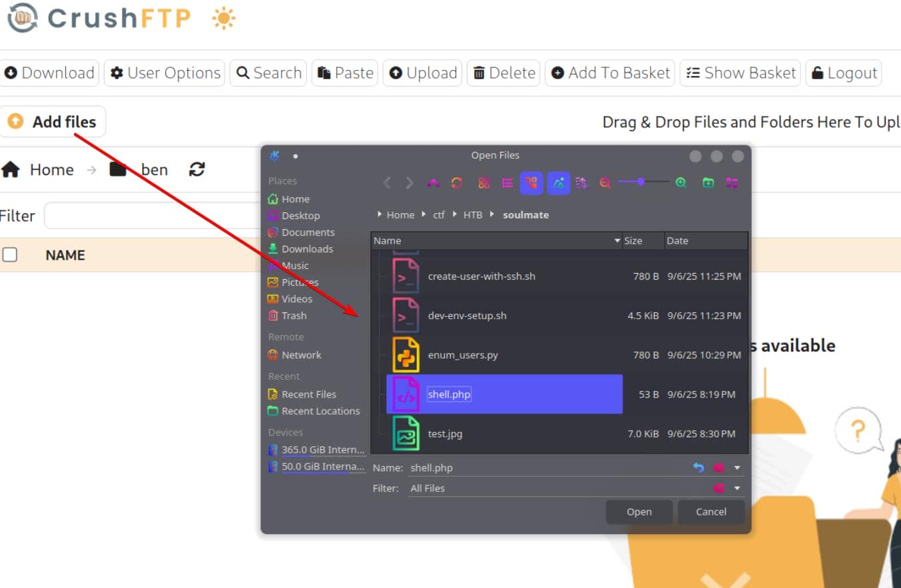
Task: Click the Open button
Action: tap(639, 512)
